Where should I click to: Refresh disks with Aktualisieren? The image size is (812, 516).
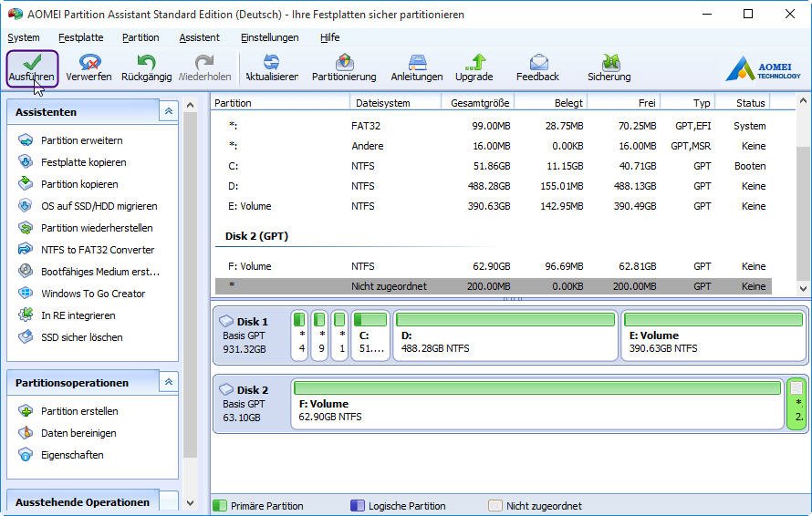272,68
